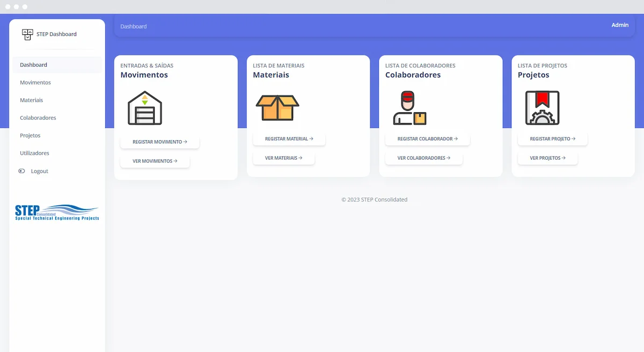This screenshot has height=352, width=644.
Task: Click Ver Projetos button
Action: (547, 157)
